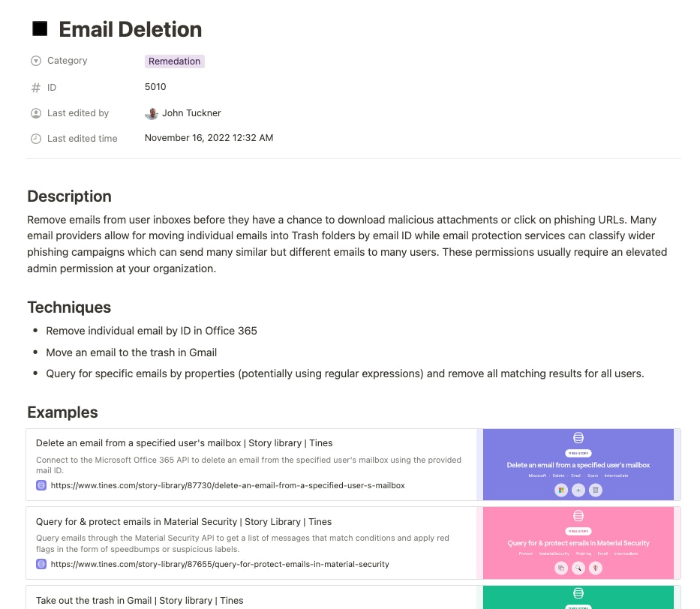The width and height of the screenshot is (700, 609).
Task: Open the 'Delete an email from a specified user's mailbox' bookmark
Action: [x=184, y=443]
